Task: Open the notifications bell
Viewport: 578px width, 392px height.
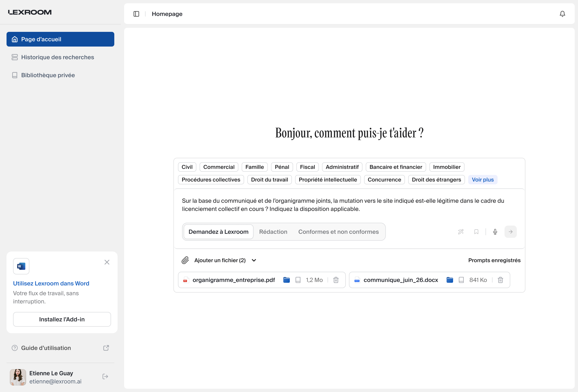Action: tap(562, 14)
